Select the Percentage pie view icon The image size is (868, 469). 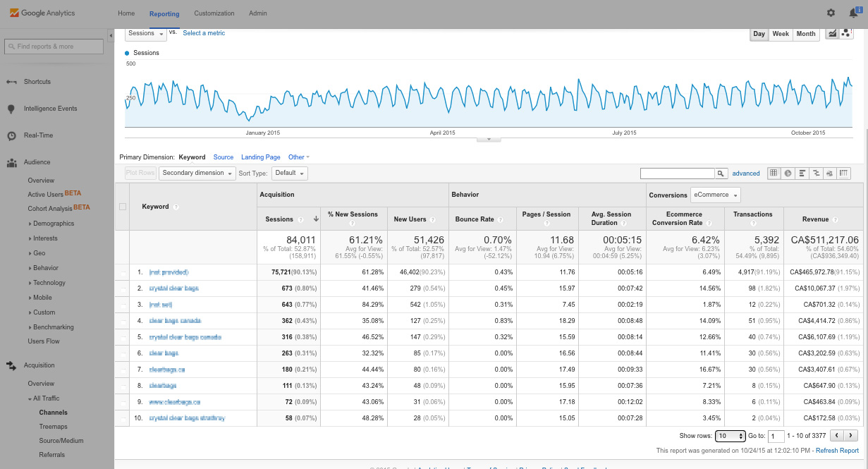[788, 173]
